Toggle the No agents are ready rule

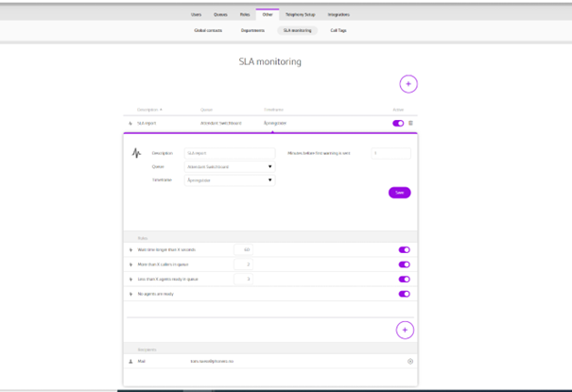pyautogui.click(x=405, y=294)
